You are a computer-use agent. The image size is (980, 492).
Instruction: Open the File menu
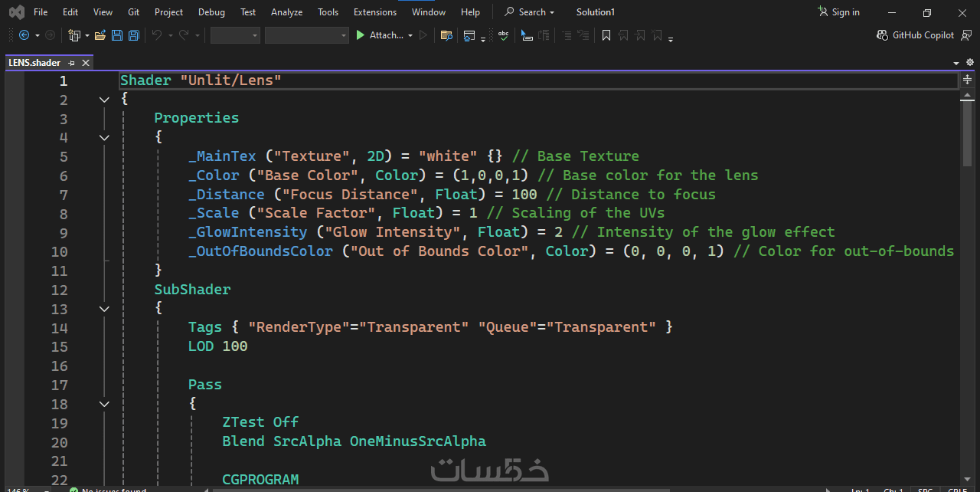(41, 12)
